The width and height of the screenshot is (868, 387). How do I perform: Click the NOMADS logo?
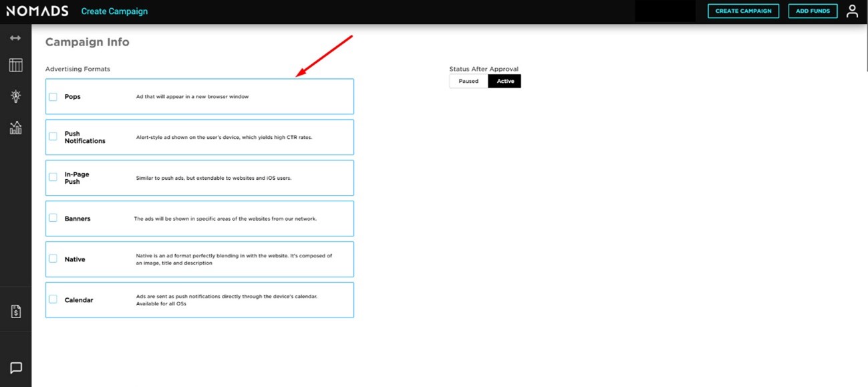coord(37,11)
